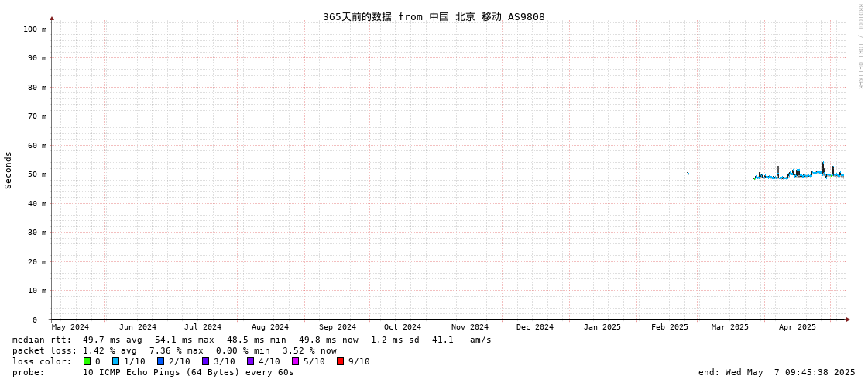Click the 'probe:' row label
The height and width of the screenshot is (383, 868).
[28, 372]
